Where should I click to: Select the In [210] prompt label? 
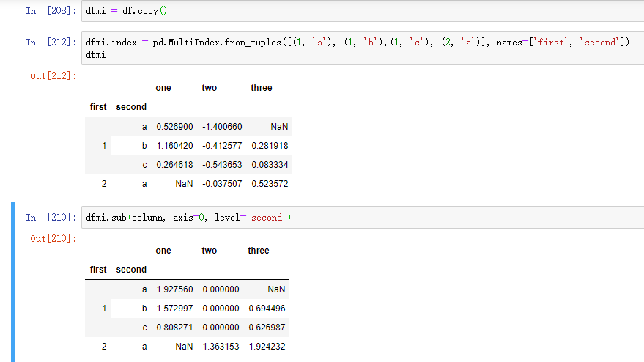51,218
